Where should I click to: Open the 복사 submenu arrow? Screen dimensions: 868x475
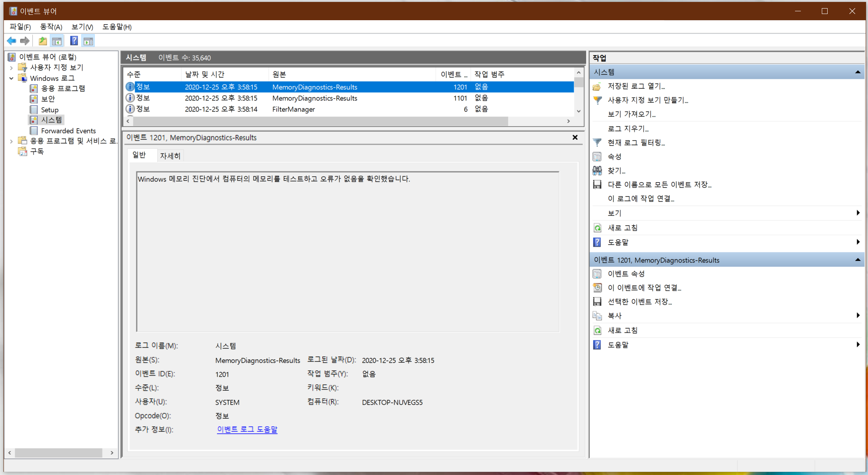click(x=858, y=316)
